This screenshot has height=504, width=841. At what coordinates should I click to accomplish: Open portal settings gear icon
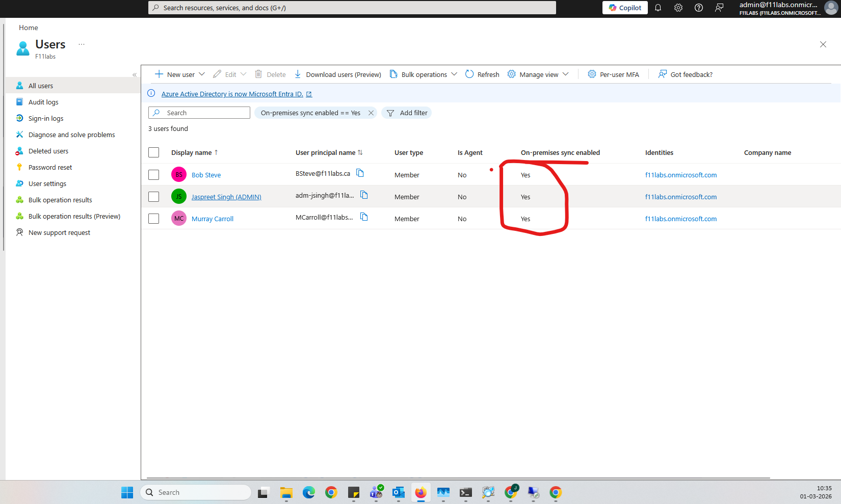pos(678,8)
